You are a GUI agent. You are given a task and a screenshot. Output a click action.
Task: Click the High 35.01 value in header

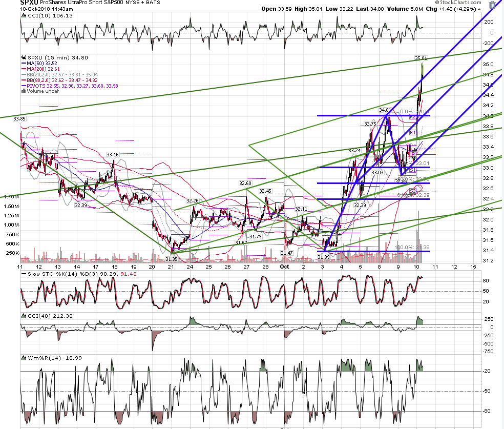click(x=308, y=9)
